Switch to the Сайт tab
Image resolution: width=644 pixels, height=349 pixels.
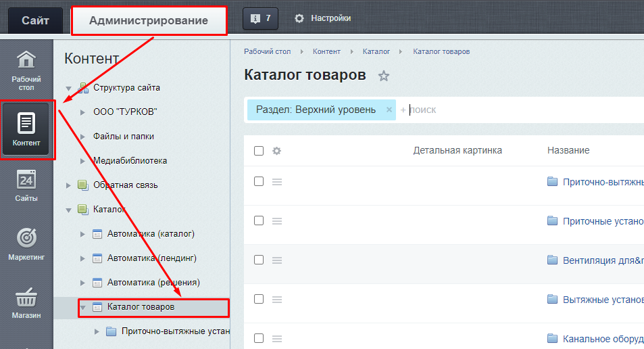[36, 20]
